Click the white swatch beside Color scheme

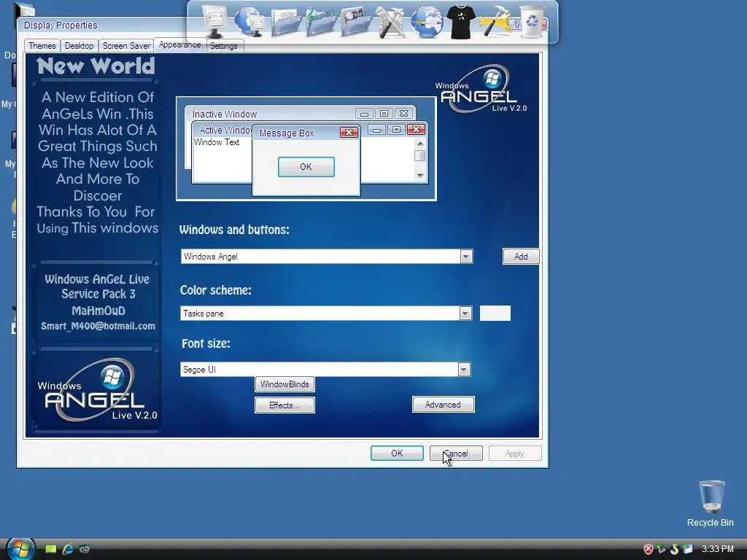click(x=495, y=314)
